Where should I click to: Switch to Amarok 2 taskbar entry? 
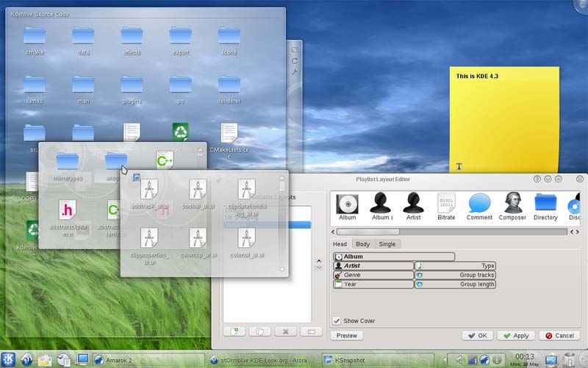tap(148, 360)
